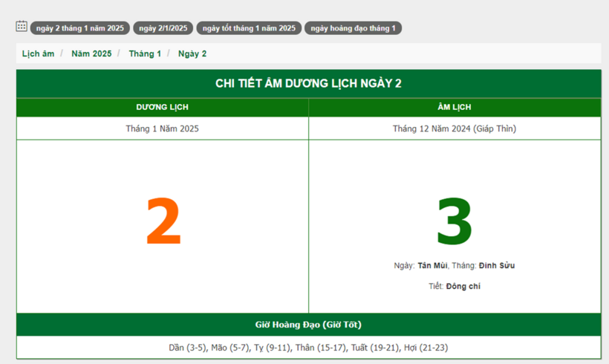The height and width of the screenshot is (364, 609).
Task: Select the "DƯƠNG LỊCH" column header
Action: (162, 108)
